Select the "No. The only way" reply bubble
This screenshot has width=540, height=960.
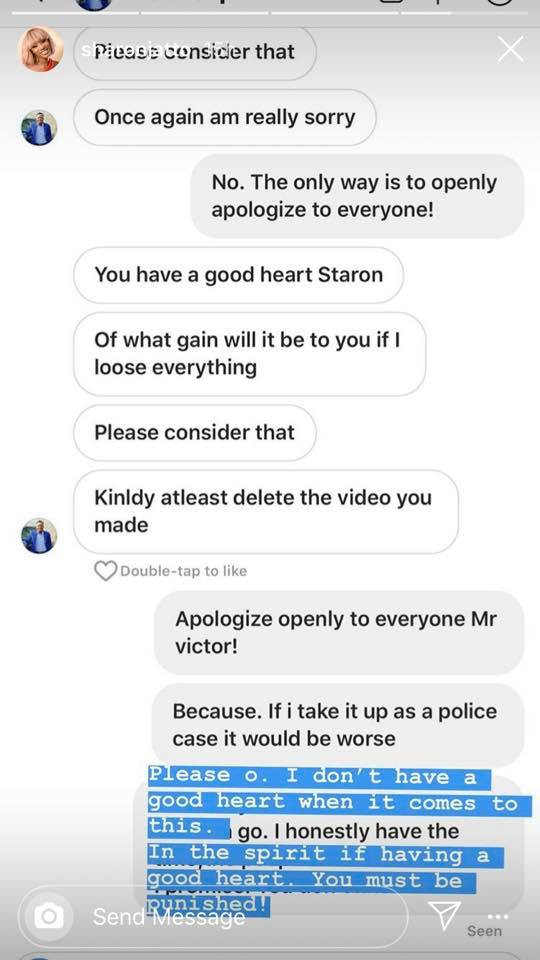pyautogui.click(x=358, y=196)
